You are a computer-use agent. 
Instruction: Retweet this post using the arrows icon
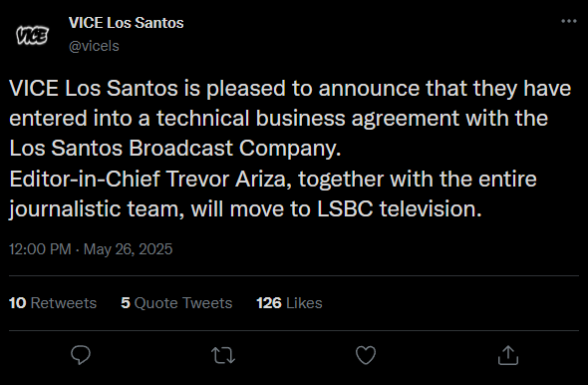223,355
